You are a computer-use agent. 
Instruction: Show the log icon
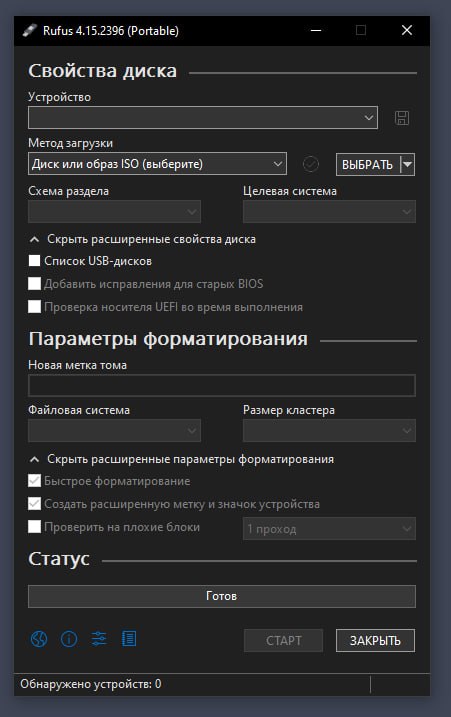coord(129,639)
